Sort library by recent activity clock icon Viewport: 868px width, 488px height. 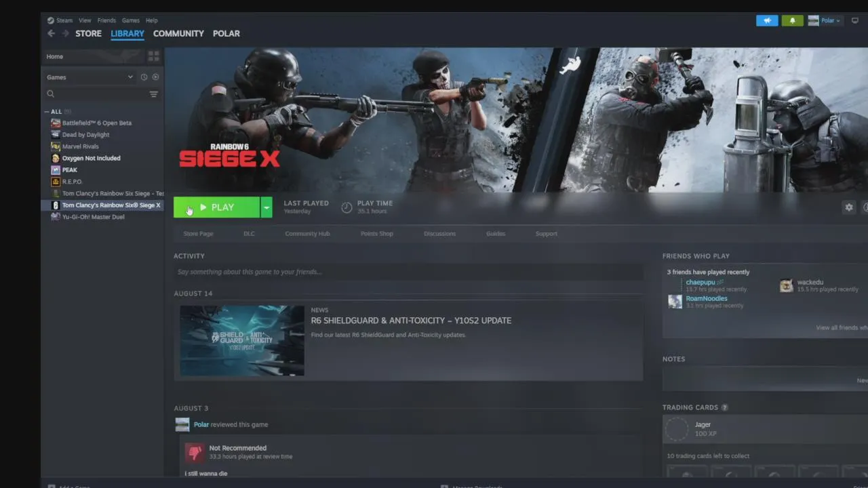tap(144, 77)
